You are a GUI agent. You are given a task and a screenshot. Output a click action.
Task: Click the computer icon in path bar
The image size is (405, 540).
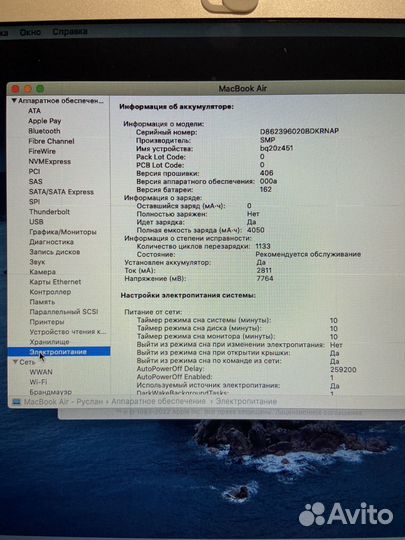tap(17, 402)
